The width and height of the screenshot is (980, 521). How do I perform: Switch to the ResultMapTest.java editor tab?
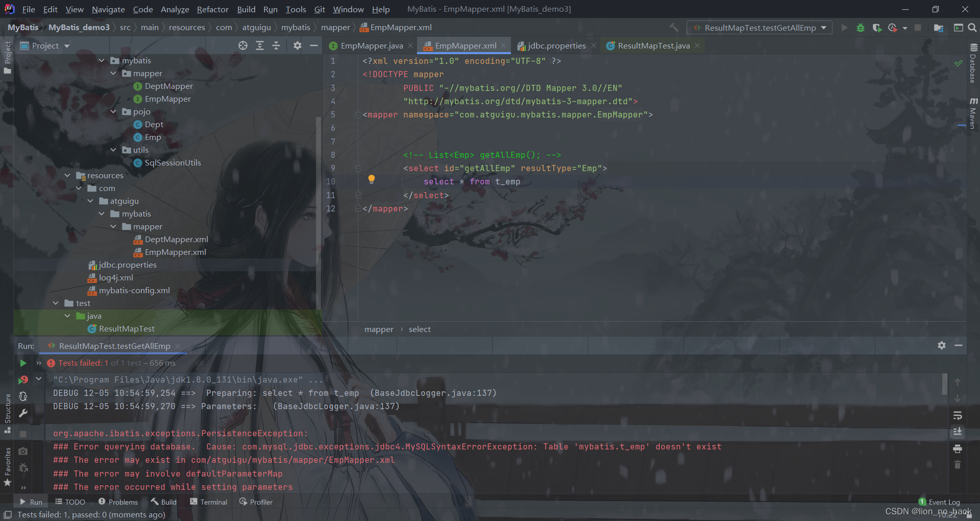(x=653, y=46)
